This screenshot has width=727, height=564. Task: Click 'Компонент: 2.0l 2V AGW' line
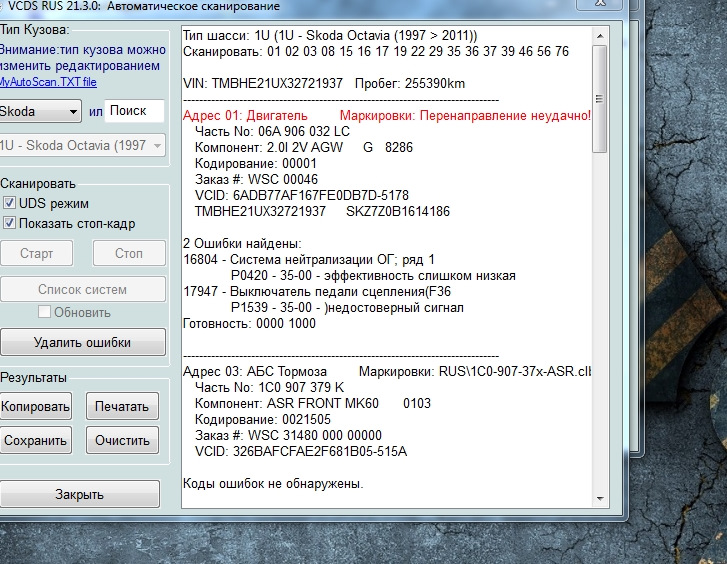pos(304,147)
